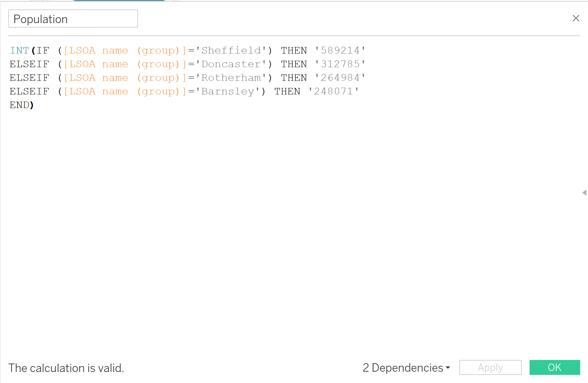Click the END) line of formula
588x383 pixels.
pos(22,105)
